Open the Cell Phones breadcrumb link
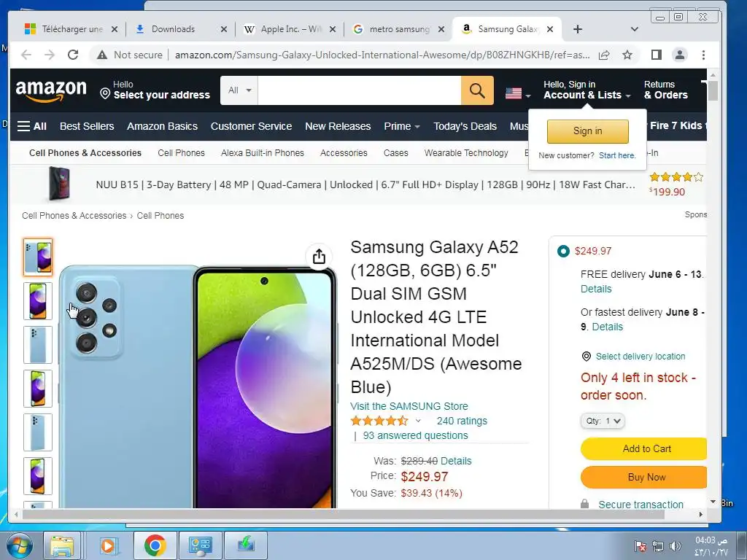This screenshot has height=560, width=747. pos(160,216)
